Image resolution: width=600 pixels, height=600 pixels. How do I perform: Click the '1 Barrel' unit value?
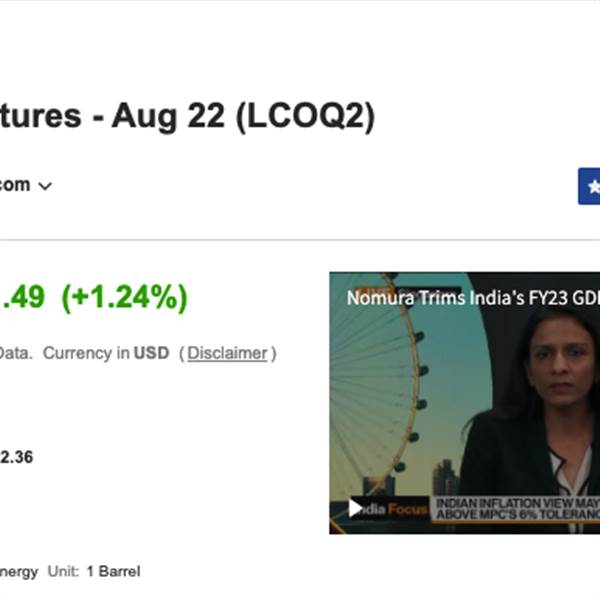point(113,572)
